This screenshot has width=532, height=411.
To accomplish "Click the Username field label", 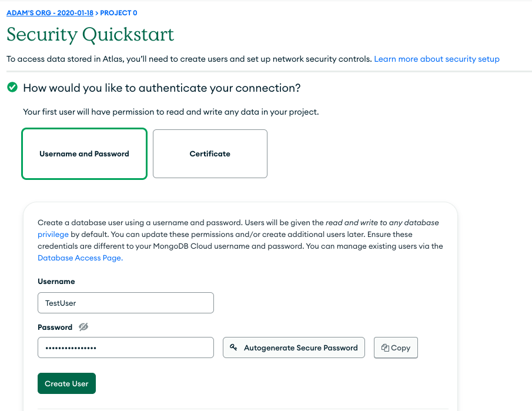I will tap(56, 282).
